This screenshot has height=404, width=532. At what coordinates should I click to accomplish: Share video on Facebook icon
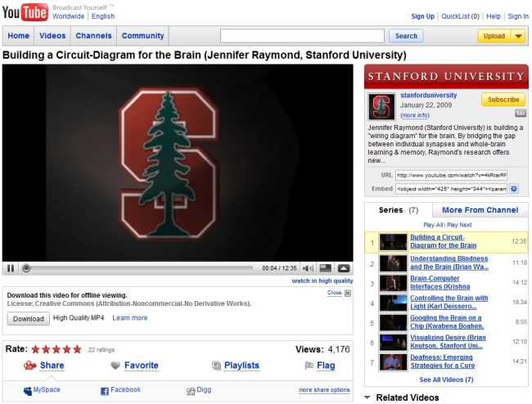tap(105, 391)
